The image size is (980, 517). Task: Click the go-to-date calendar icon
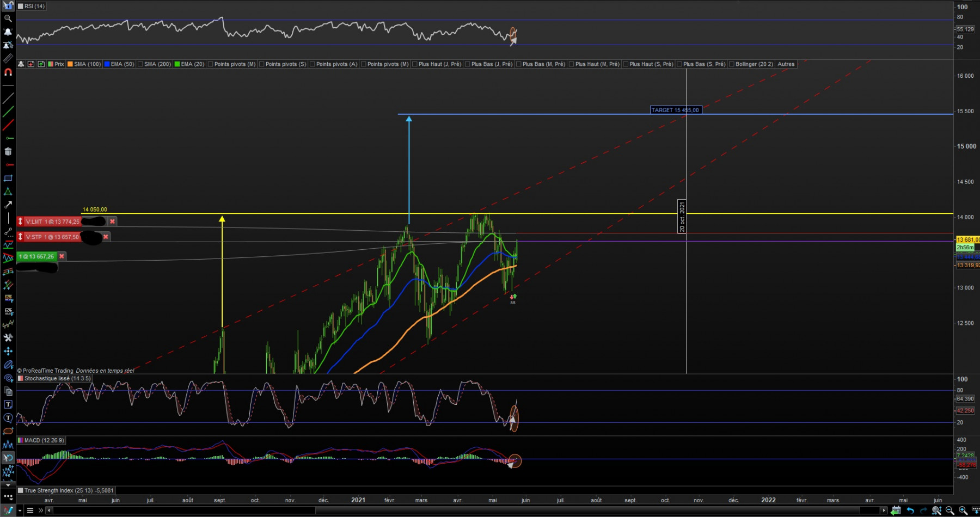pyautogui.click(x=896, y=510)
